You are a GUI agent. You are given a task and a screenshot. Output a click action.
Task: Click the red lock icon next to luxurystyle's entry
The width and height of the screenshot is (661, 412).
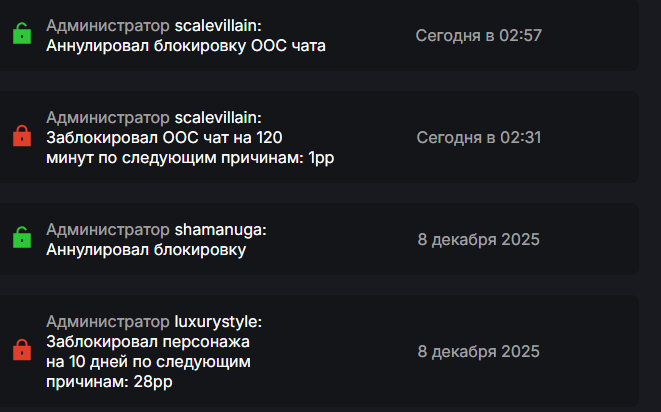[21, 350]
